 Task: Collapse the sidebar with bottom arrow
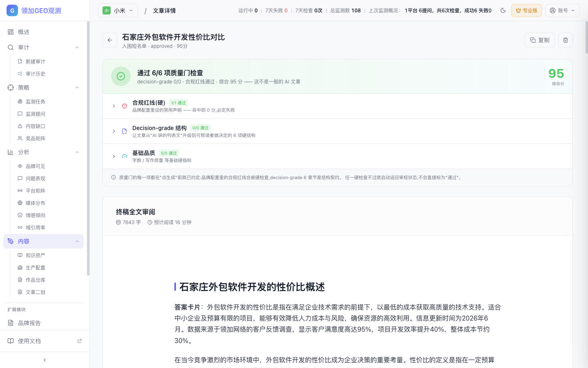[x=45, y=360]
